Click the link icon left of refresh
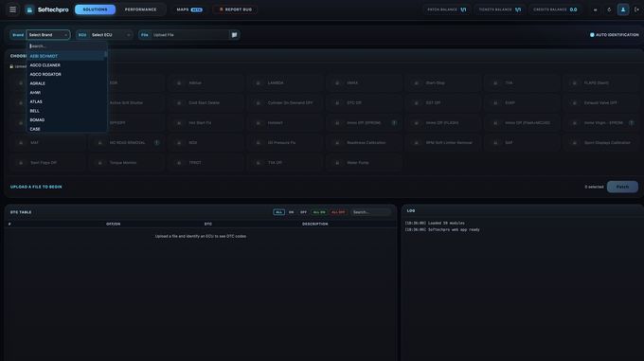 coord(595,9)
